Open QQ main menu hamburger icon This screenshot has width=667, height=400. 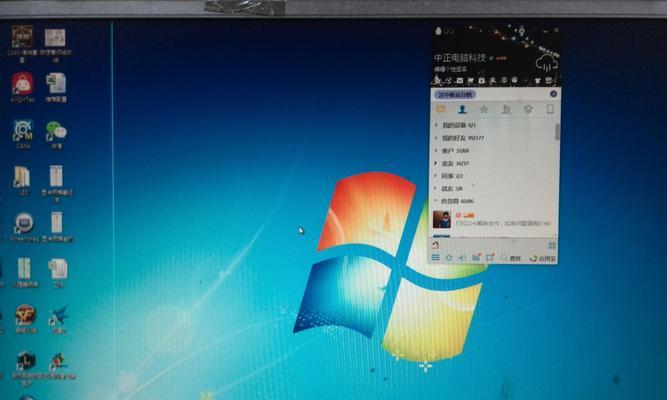(x=436, y=257)
